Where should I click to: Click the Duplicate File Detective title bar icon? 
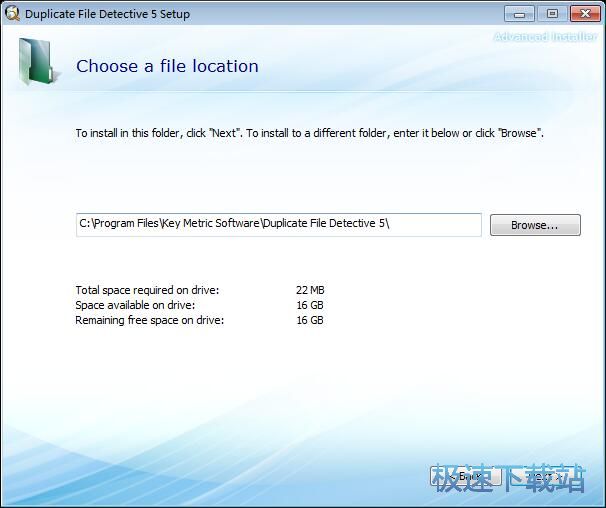12,14
